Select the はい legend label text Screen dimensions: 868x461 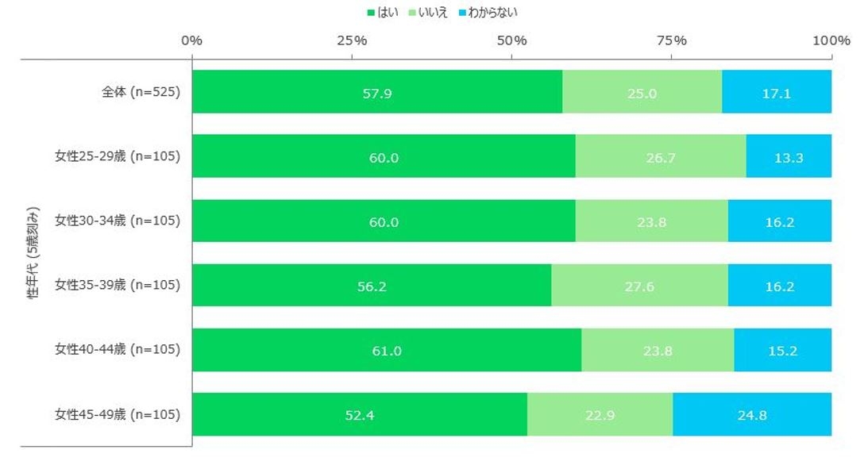click(x=388, y=13)
